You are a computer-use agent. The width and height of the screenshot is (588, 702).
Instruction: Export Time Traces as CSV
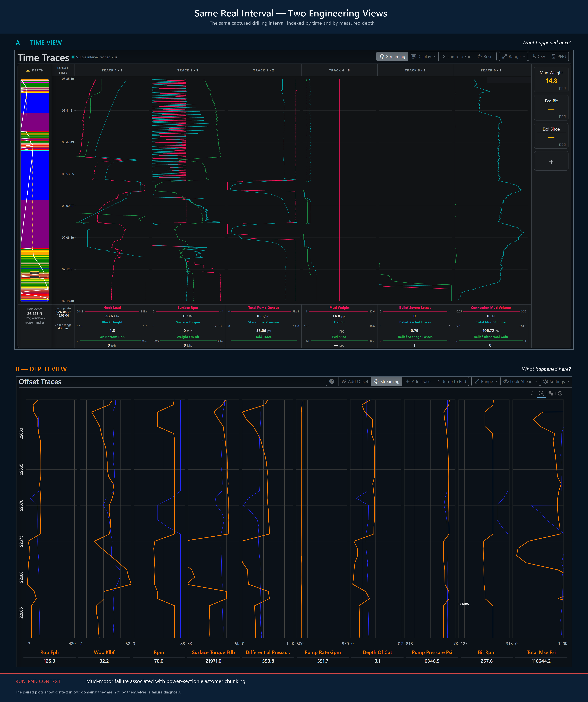[x=538, y=57]
